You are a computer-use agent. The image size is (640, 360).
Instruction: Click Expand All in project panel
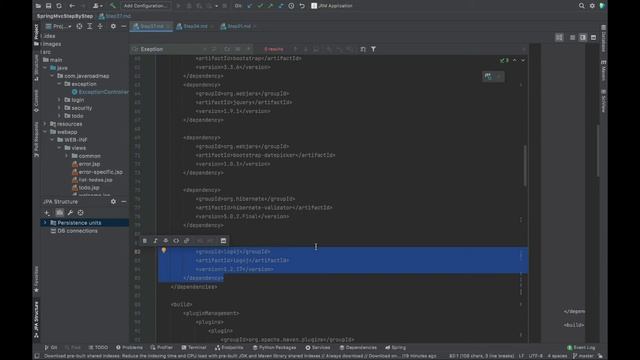point(89,26)
